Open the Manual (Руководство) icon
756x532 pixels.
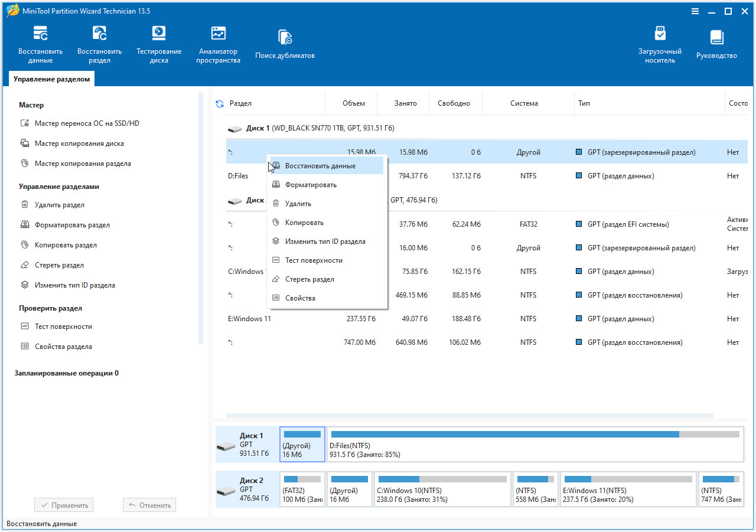pyautogui.click(x=716, y=44)
